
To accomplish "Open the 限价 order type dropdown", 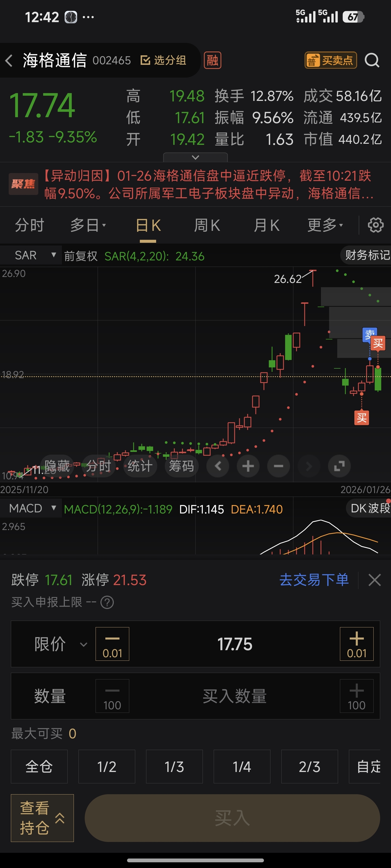I will [60, 644].
